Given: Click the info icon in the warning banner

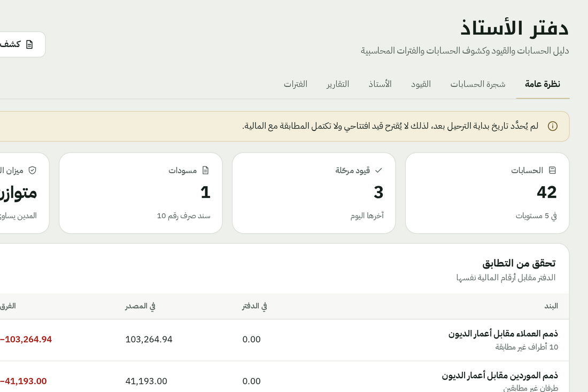Looking at the screenshot, I should point(552,126).
